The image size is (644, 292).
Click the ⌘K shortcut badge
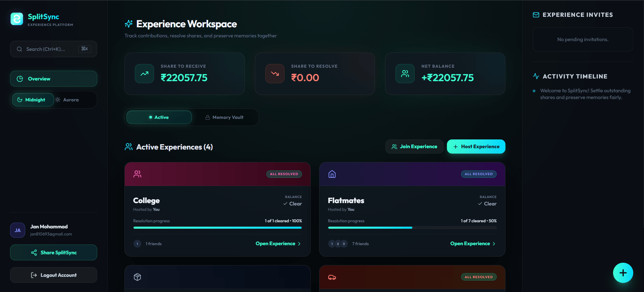pyautogui.click(x=85, y=49)
